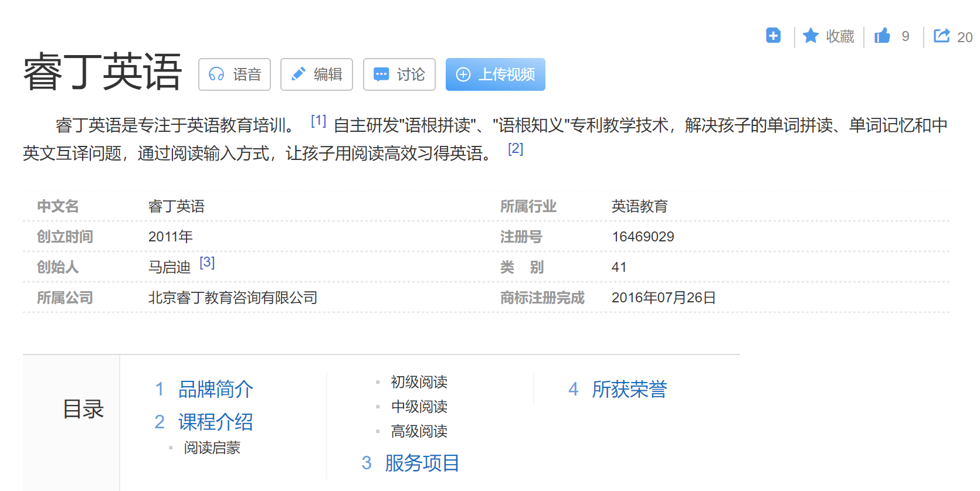The width and height of the screenshot is (980, 491).
Task: Open the 讨论 discussion button
Action: coord(399,74)
